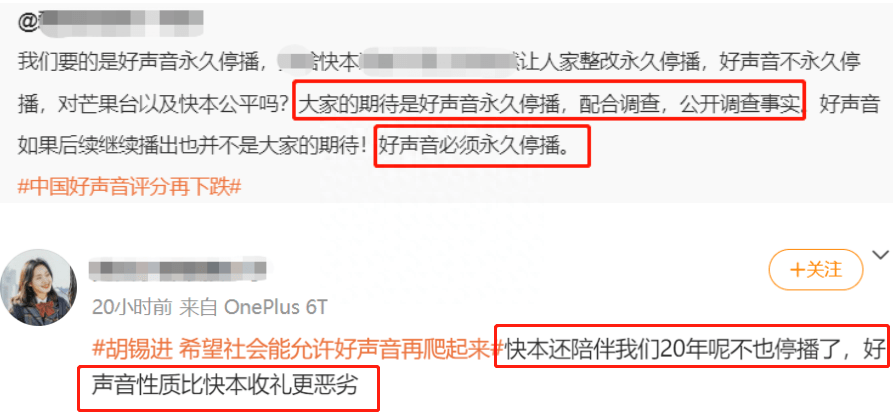This screenshot has height=416, width=893.
Task: Click the line 声音性质比快本收礼更恶劣
Action: 224,385
